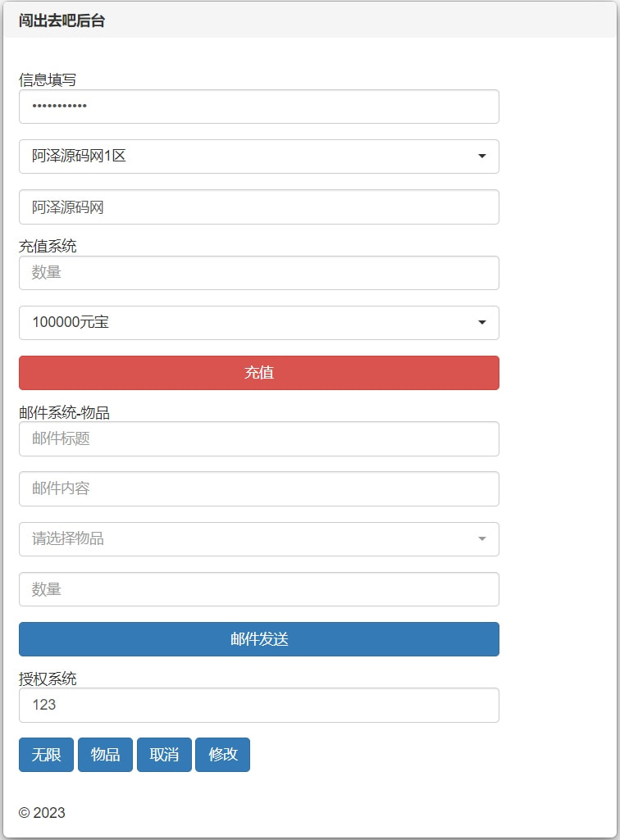Click the 闯出去吧后台 header title
Viewport: 620px width, 840px height.
pyautogui.click(x=62, y=21)
